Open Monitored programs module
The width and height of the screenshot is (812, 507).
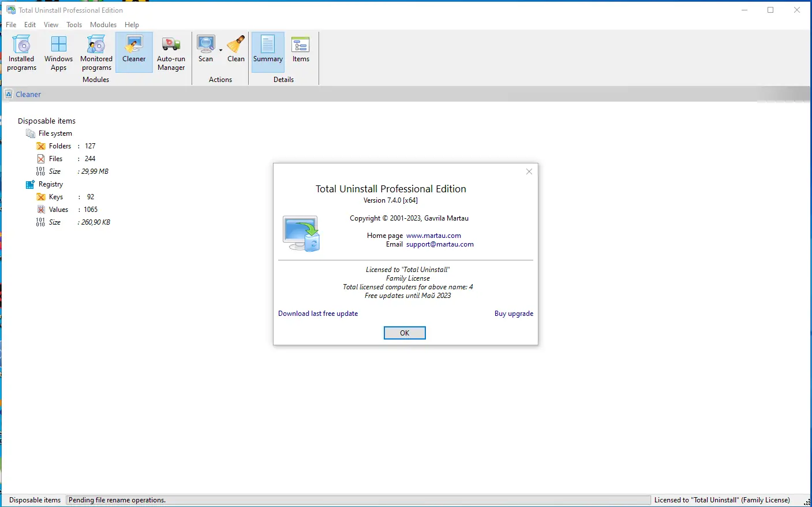(96, 53)
